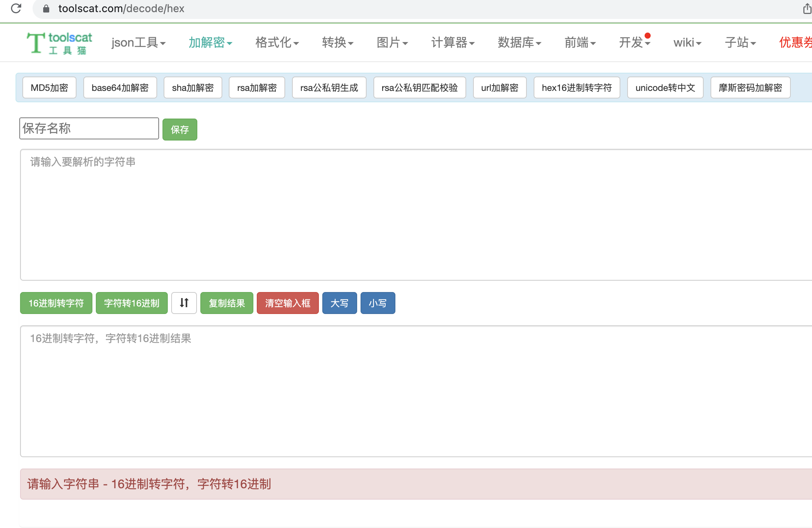
Task: Click the swap arrows icon between conversion buttons
Action: [184, 303]
